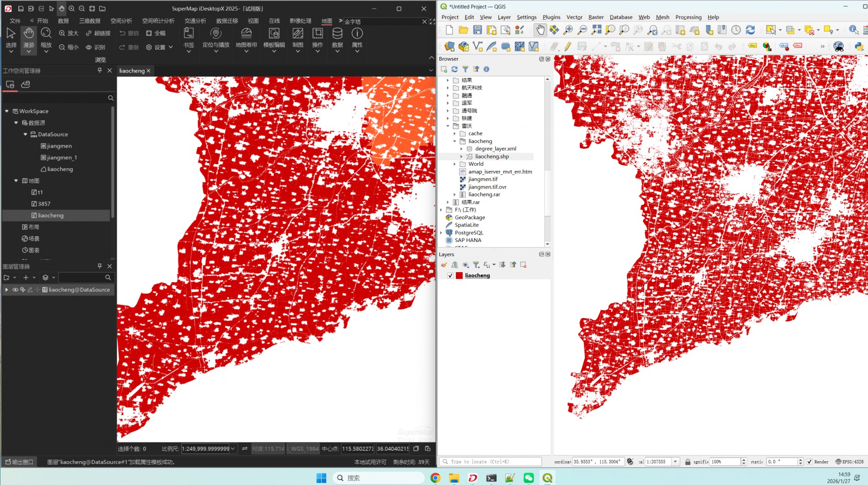Viewport: 868px width, 485px height.
Task: Open the SuperMap scale dropdown
Action: pos(233,449)
